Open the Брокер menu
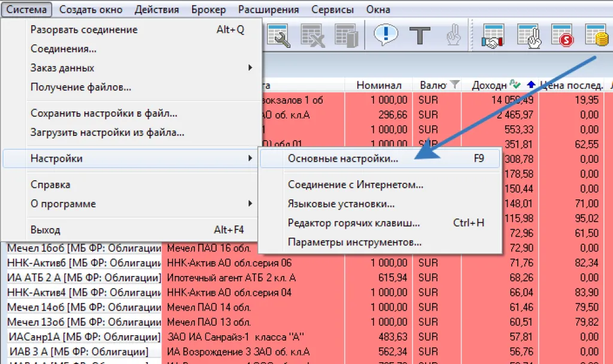This screenshot has width=613, height=364. pyautogui.click(x=208, y=10)
